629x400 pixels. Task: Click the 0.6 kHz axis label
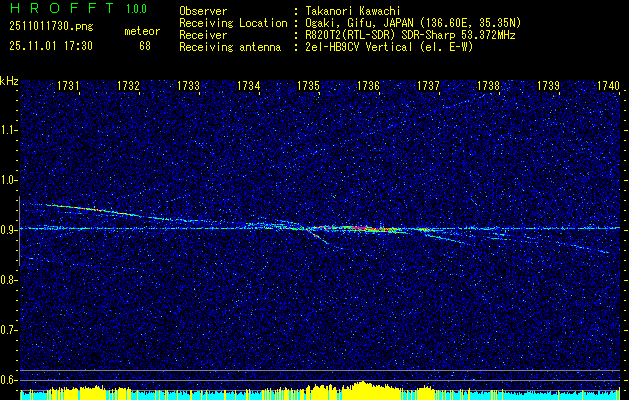click(x=7, y=380)
